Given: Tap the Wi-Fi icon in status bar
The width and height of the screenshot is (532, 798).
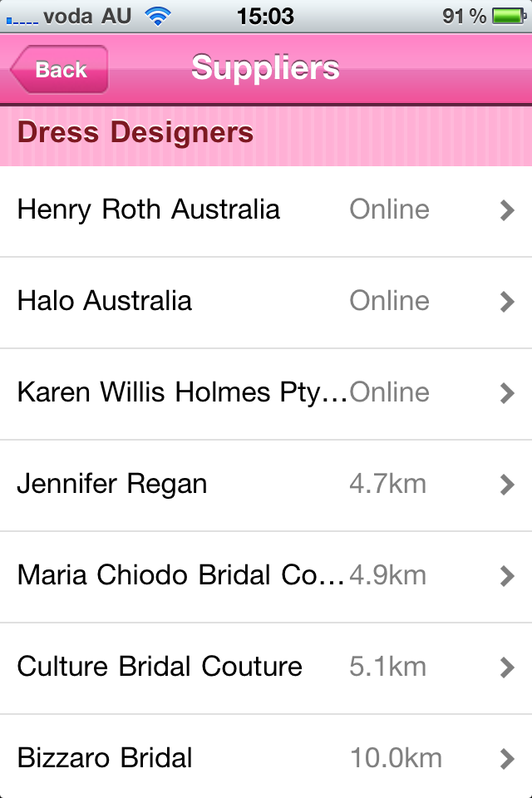Looking at the screenshot, I should (156, 16).
